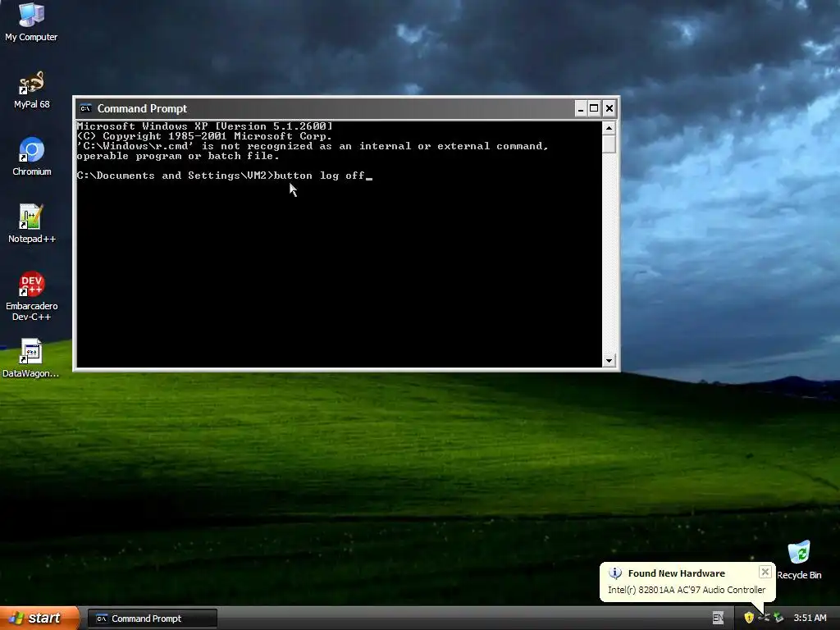Close the Found New Hardware balloon

click(x=765, y=572)
